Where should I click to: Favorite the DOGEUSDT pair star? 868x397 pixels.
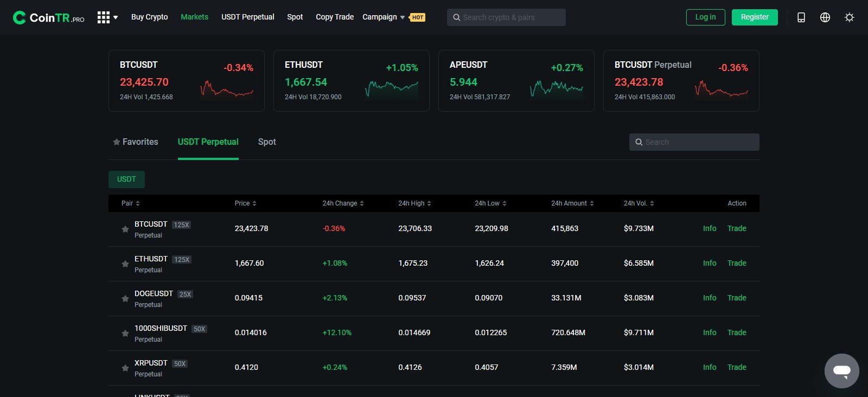click(x=125, y=298)
